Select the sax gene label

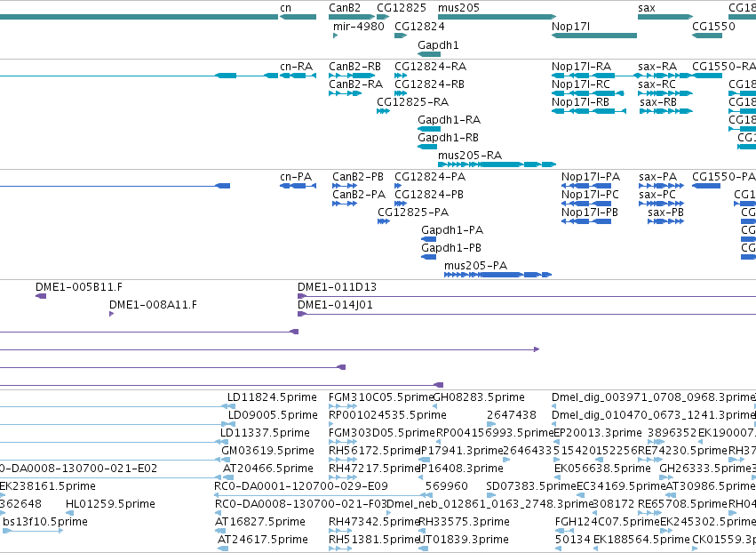[x=646, y=8]
